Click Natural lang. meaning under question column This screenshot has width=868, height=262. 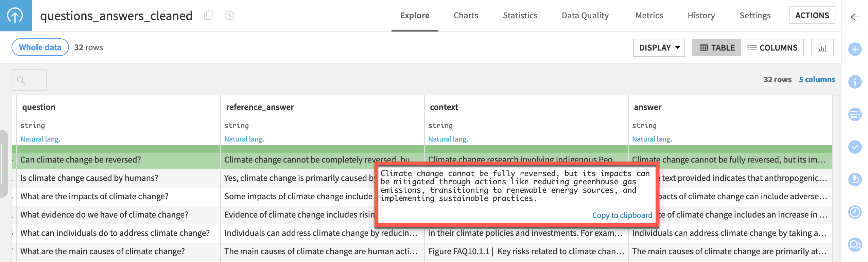[40, 139]
